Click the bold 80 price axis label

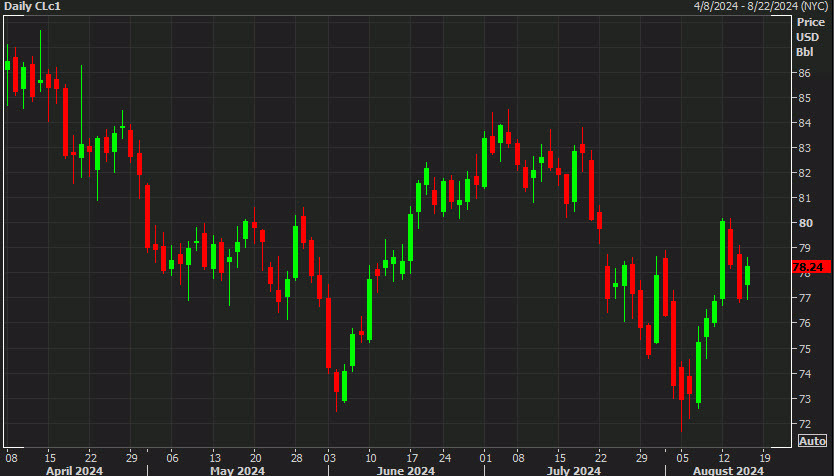[805, 223]
